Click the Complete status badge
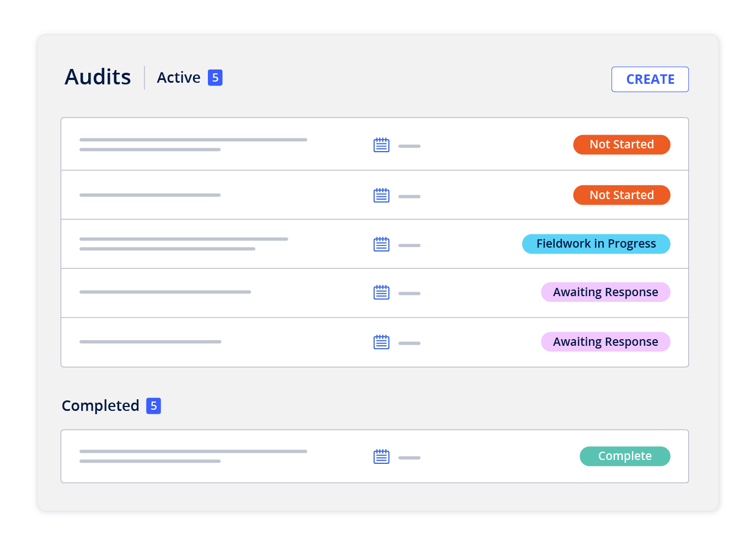 [x=625, y=456]
